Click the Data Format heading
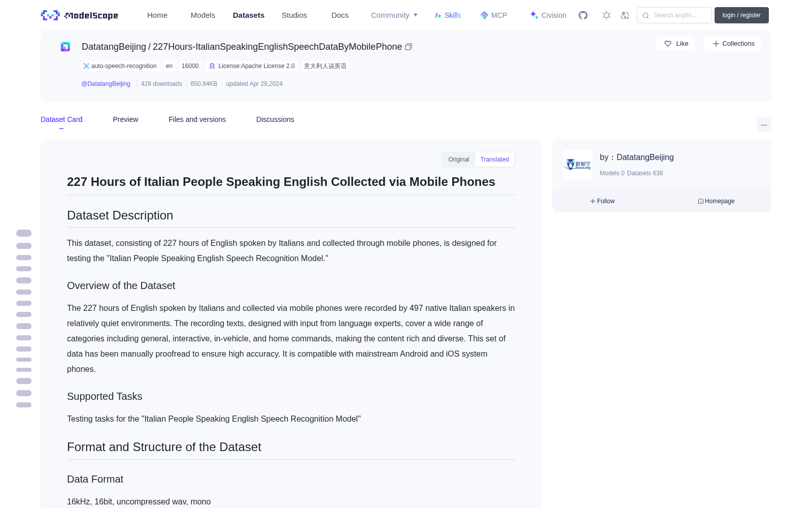The image size is (812, 508). (x=95, y=479)
